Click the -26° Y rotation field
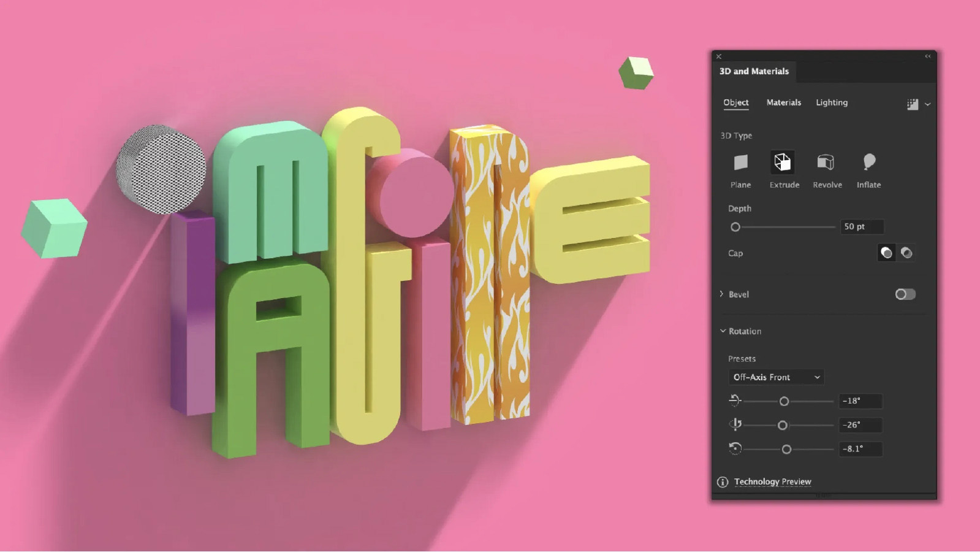 coord(860,424)
